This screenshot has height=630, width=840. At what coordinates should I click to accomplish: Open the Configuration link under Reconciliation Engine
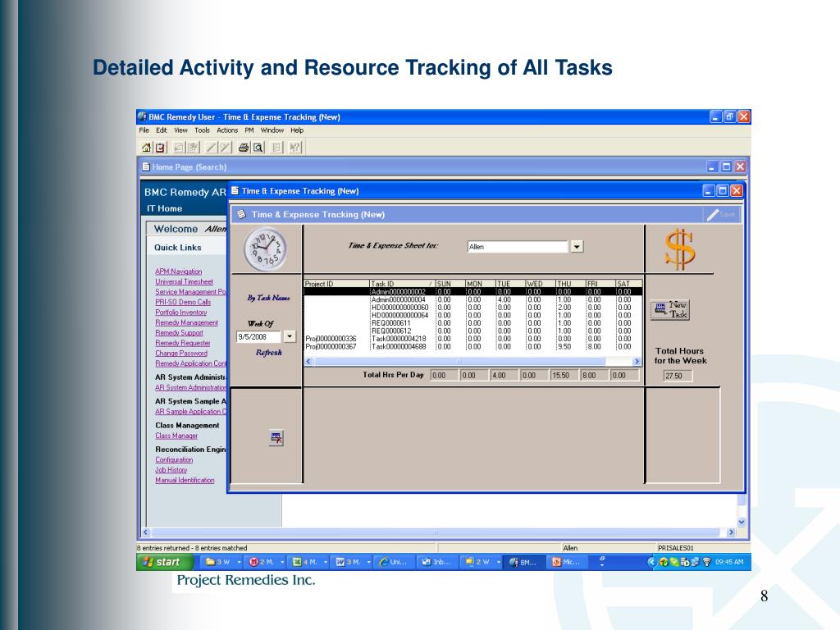(174, 459)
